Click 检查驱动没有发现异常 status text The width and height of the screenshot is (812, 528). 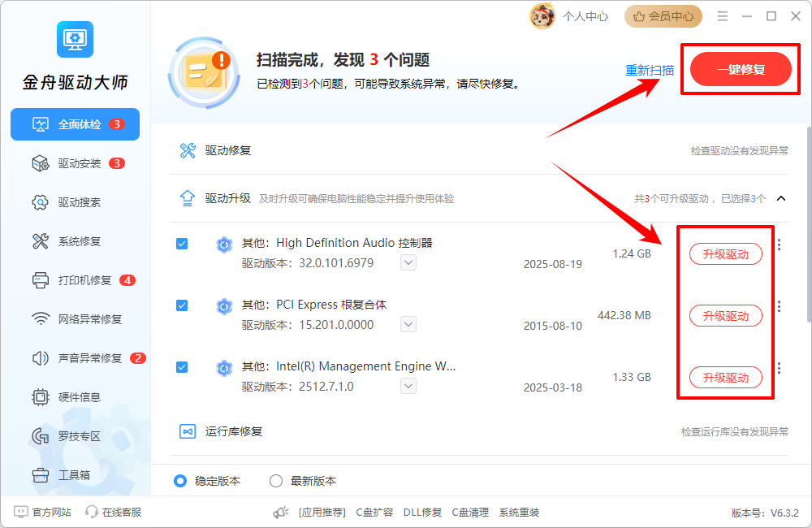(740, 151)
